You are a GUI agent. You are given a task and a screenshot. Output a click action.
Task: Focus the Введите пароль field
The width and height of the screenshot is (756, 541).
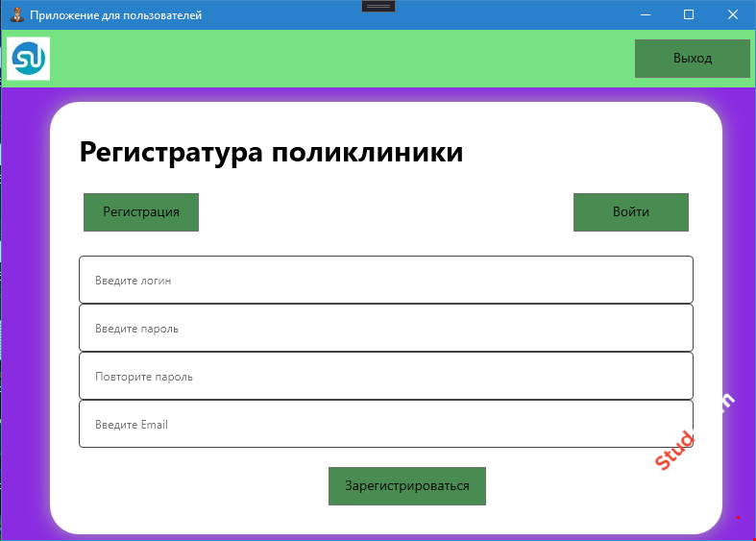tap(386, 328)
